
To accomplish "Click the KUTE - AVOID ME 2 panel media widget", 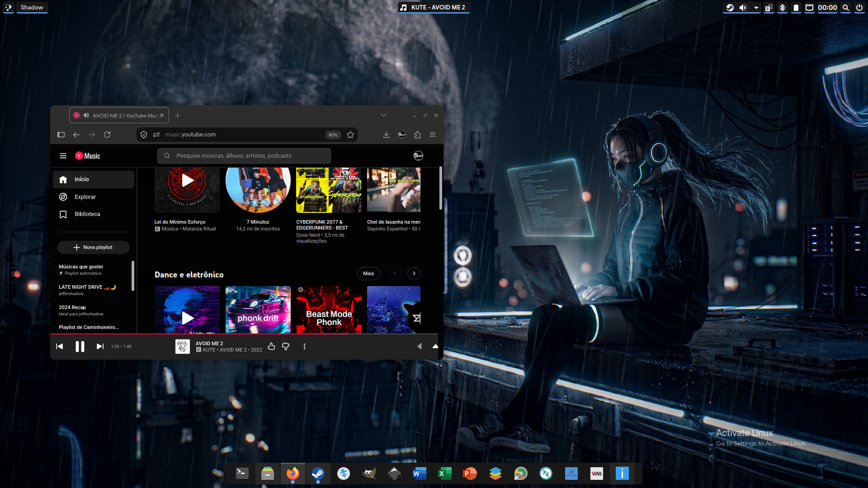I will 434,7.
